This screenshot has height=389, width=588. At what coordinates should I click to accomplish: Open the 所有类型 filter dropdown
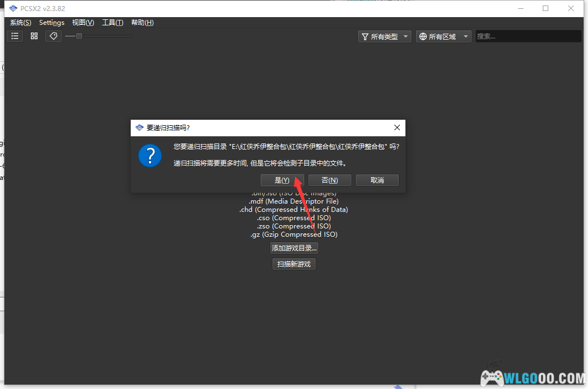385,36
